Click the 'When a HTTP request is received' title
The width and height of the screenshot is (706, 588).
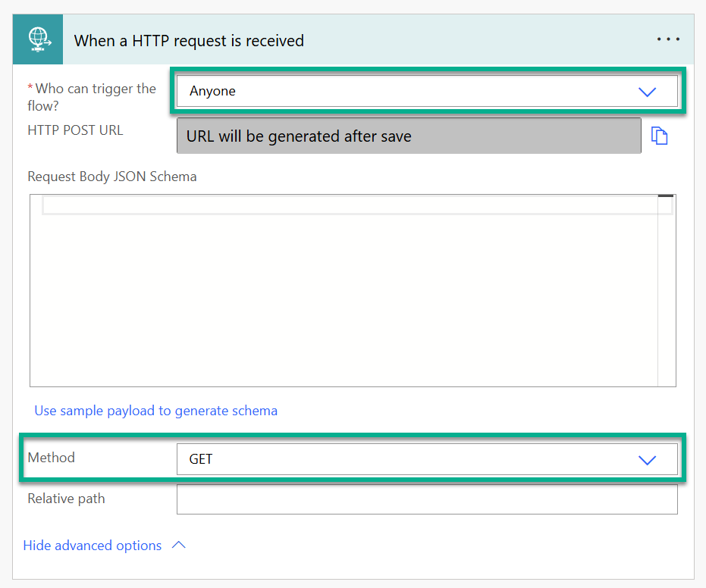pyautogui.click(x=189, y=40)
